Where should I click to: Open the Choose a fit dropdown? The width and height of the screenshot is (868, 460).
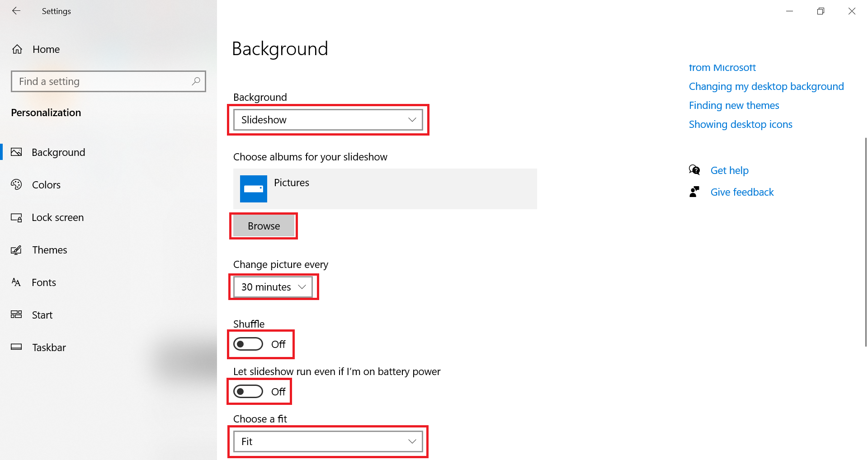coord(328,441)
